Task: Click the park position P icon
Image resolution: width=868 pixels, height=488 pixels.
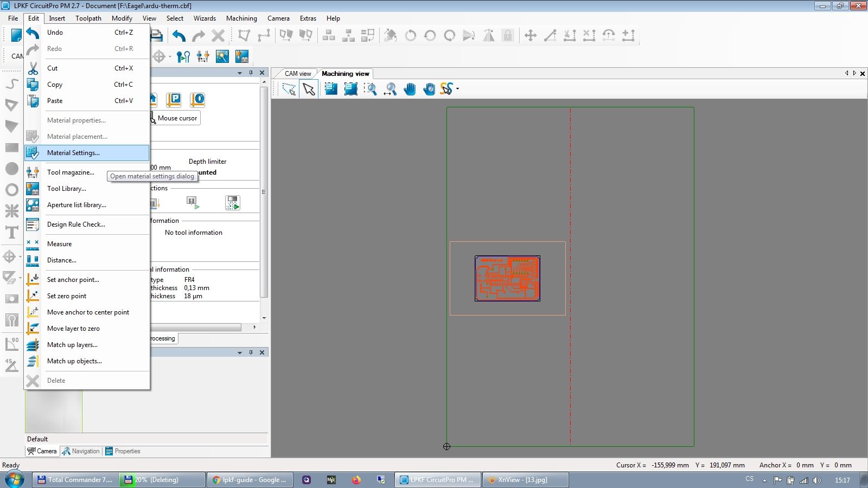Action: coord(174,100)
